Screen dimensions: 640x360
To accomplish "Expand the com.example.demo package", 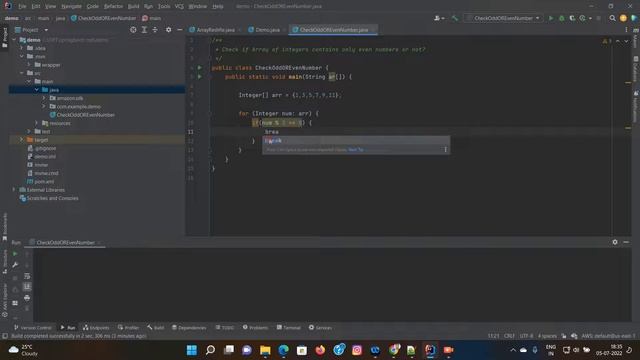I will point(44,107).
